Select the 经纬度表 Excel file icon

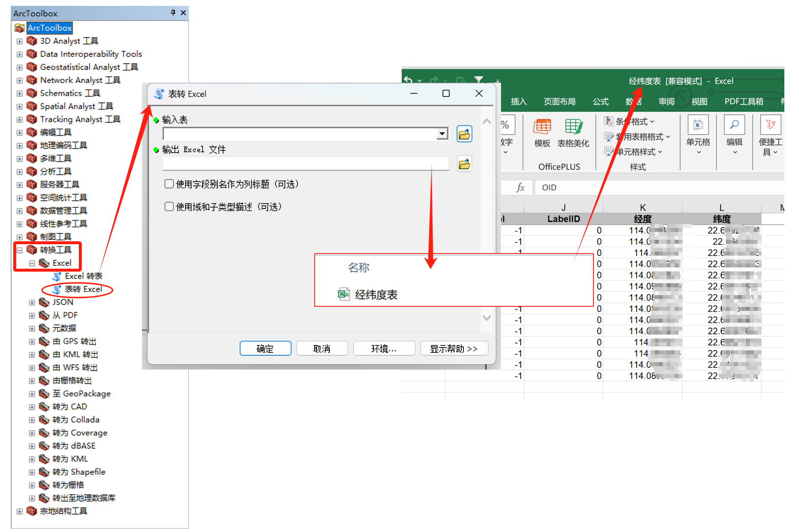click(343, 294)
